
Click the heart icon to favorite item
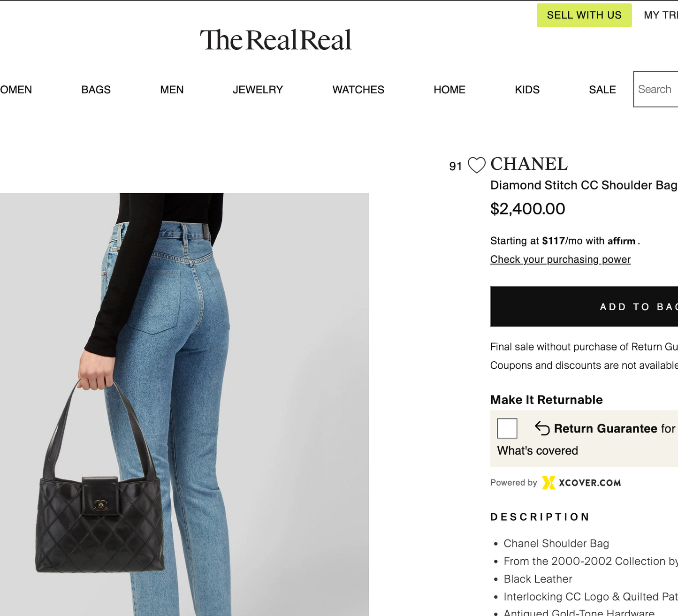tap(477, 165)
